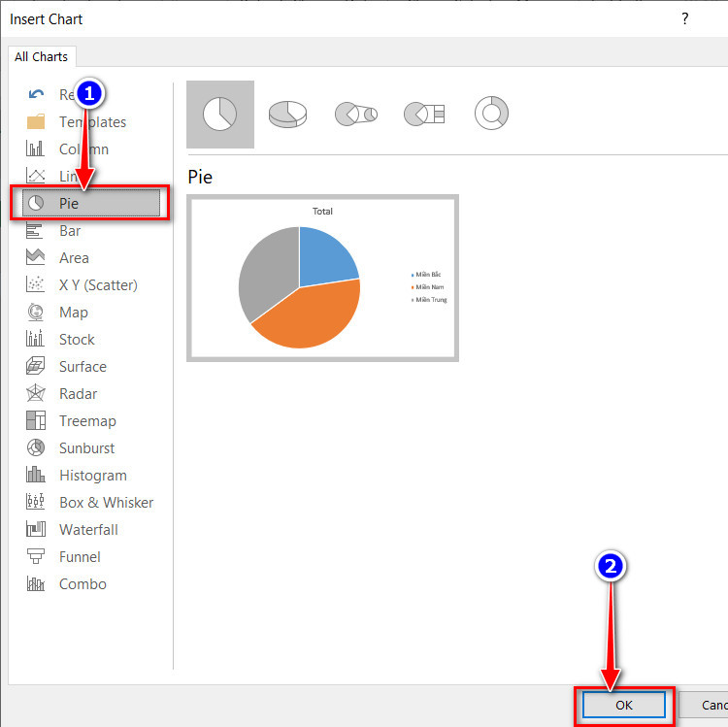The image size is (728, 727).
Task: Click the Box & Whisker icon
Action: 35,502
